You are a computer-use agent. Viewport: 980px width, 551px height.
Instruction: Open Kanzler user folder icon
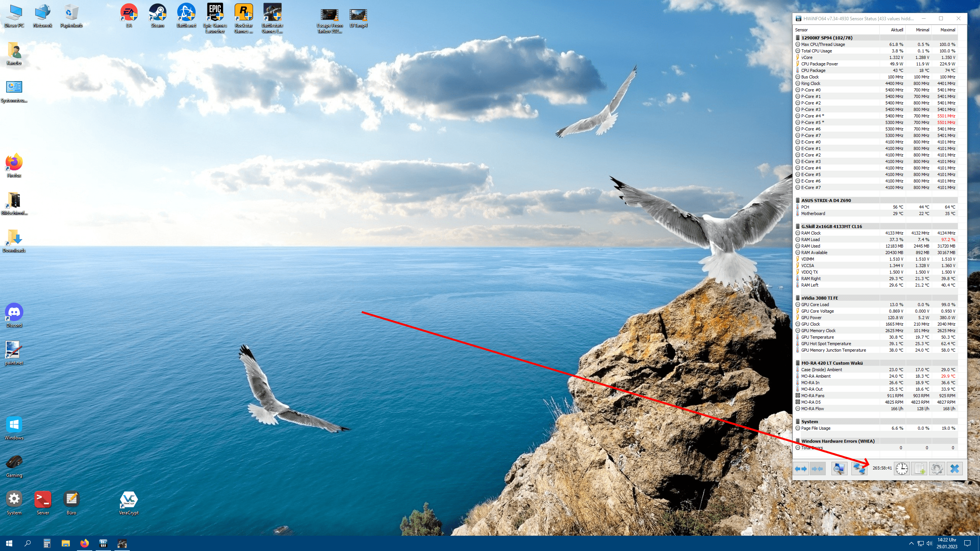click(x=14, y=54)
